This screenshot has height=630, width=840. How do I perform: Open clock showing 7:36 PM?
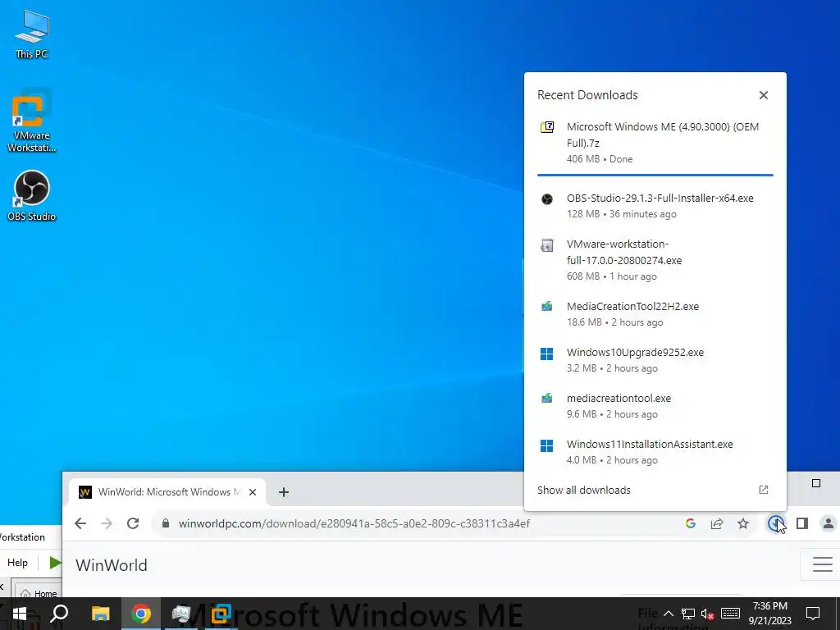point(769,614)
